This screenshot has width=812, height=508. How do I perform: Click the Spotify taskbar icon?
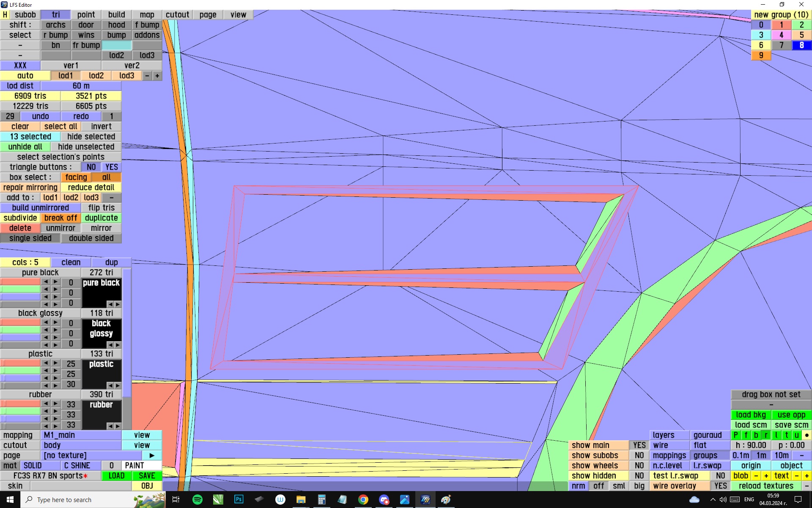click(197, 500)
